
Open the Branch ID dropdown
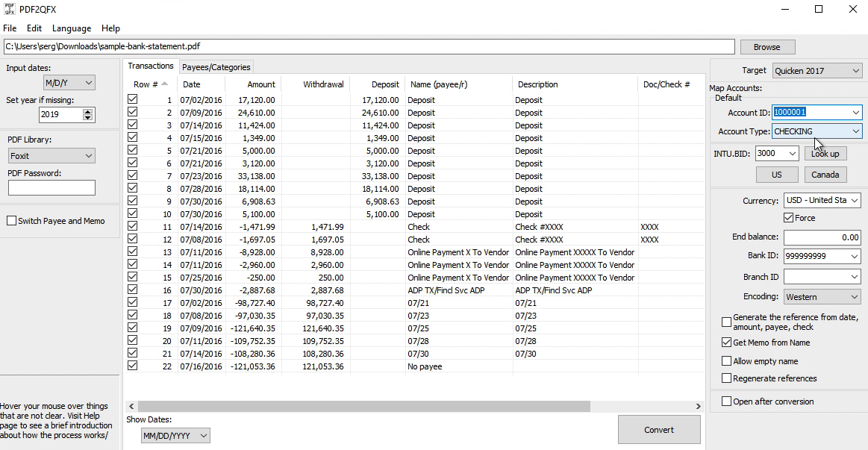point(854,277)
